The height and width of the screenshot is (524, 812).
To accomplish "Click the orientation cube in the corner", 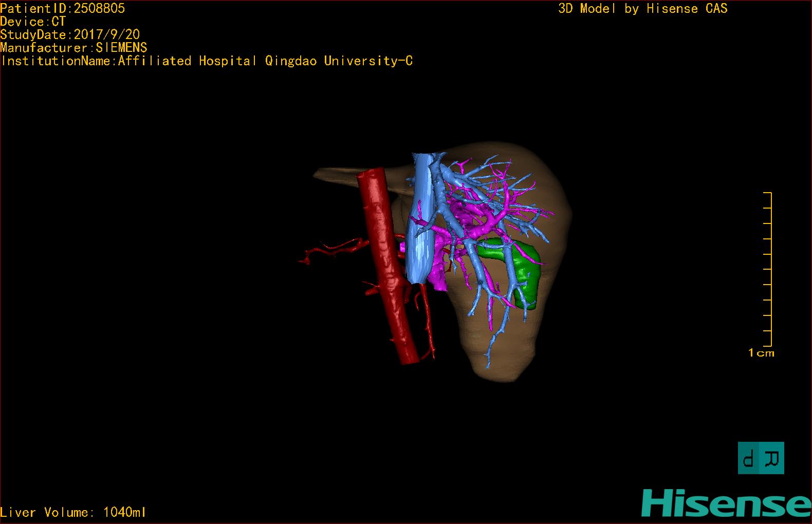I will [761, 458].
